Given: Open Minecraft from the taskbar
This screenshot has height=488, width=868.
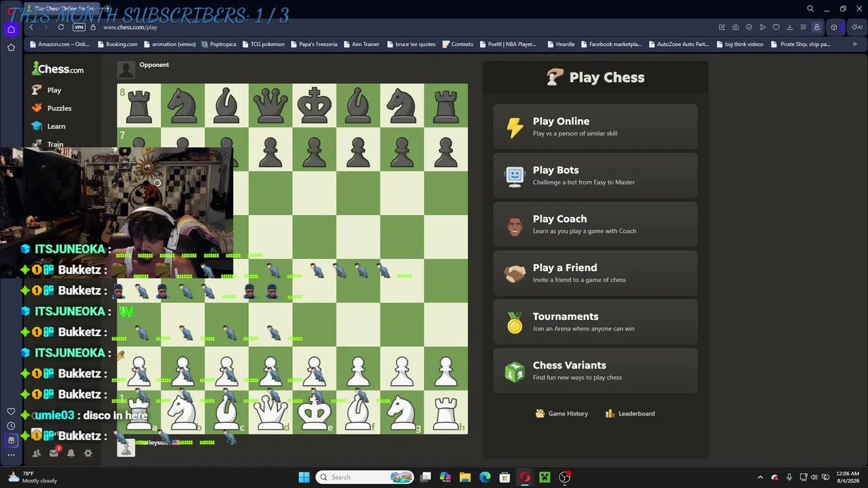Looking at the screenshot, I should [545, 477].
